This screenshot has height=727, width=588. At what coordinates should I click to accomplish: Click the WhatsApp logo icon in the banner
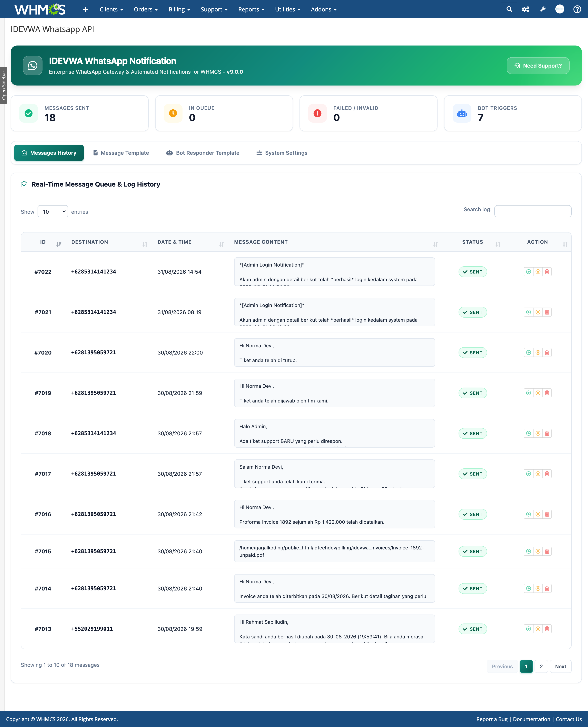pos(32,65)
